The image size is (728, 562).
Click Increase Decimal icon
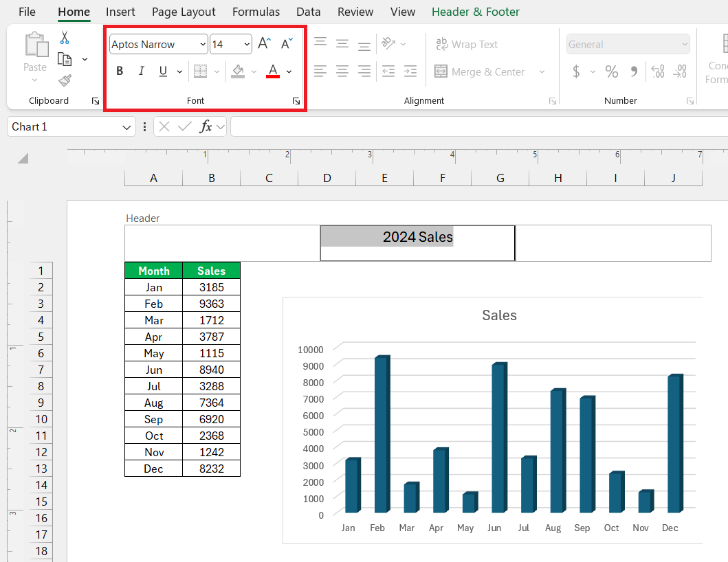[658, 71]
